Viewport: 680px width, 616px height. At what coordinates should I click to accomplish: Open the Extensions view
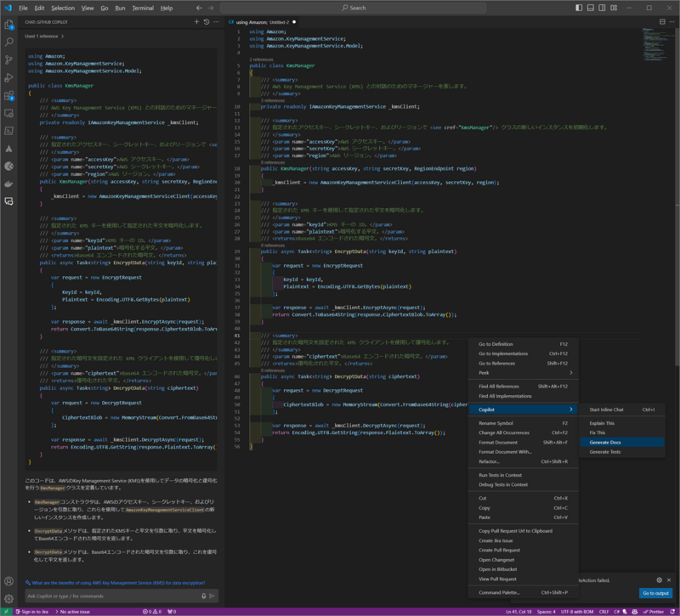pos(8,95)
